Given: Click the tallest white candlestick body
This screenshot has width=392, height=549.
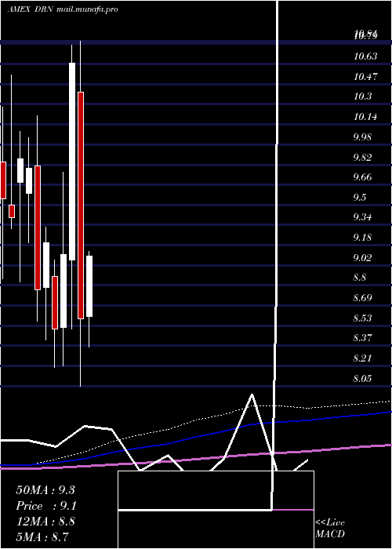Looking at the screenshot, I should [72, 162].
